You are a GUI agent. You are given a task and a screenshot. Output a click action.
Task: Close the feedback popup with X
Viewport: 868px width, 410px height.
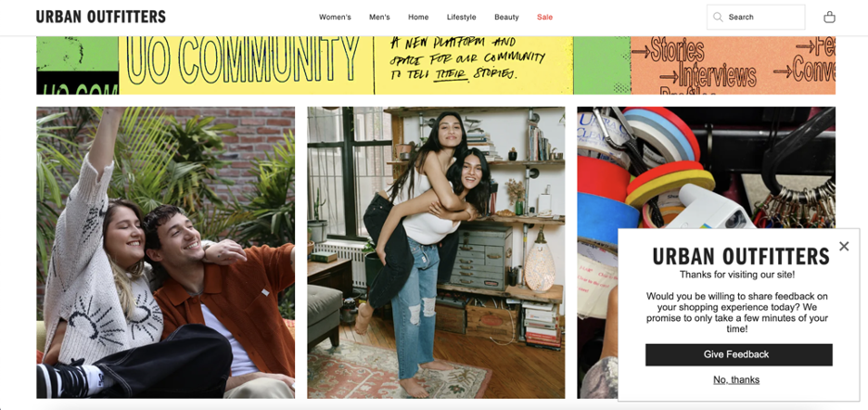click(844, 246)
